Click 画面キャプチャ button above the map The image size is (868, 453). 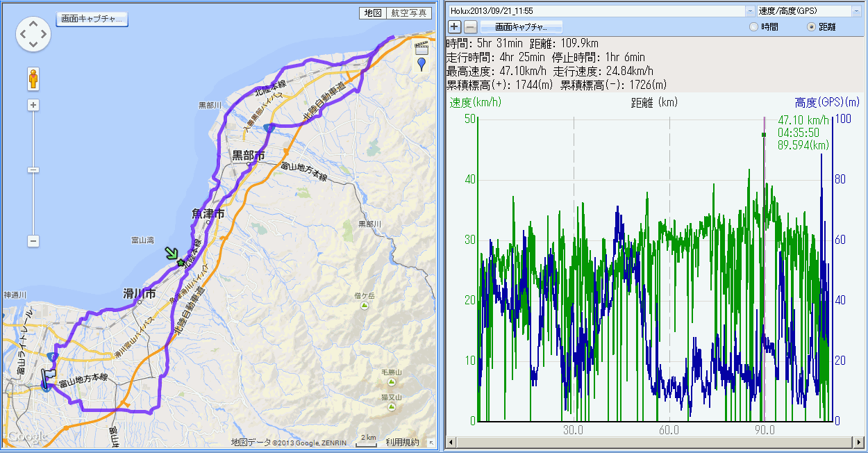click(92, 19)
